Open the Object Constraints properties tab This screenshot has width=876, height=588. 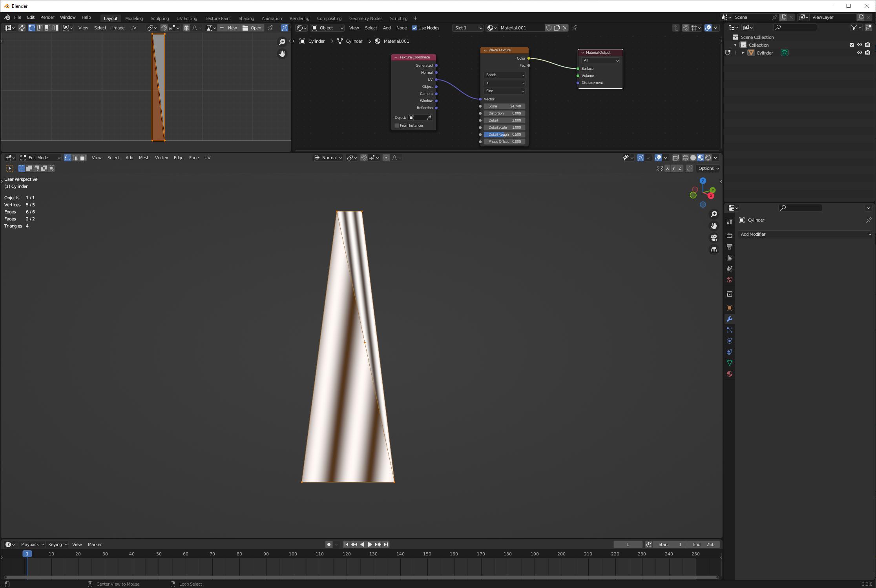(x=730, y=352)
